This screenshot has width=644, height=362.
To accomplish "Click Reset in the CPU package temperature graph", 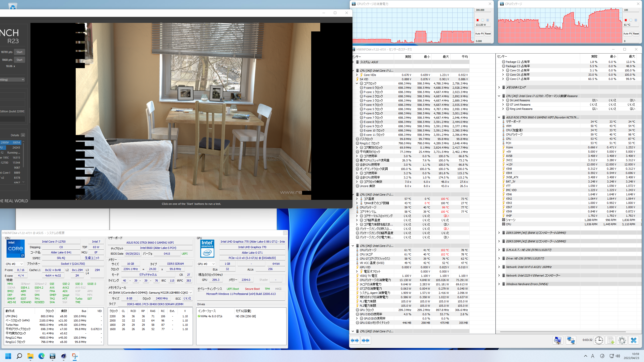I will point(636,34).
